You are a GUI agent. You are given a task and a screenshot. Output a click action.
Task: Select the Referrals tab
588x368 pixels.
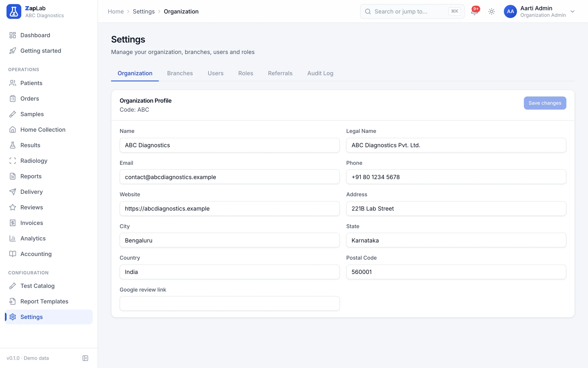[x=280, y=73]
